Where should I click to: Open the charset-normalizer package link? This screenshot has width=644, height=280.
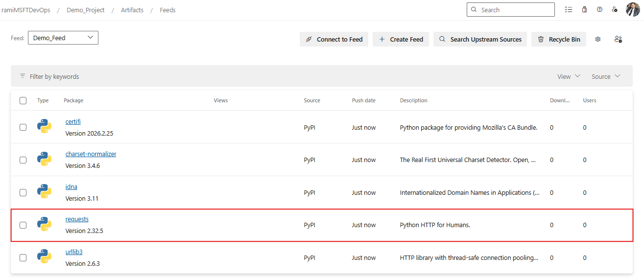coord(91,154)
